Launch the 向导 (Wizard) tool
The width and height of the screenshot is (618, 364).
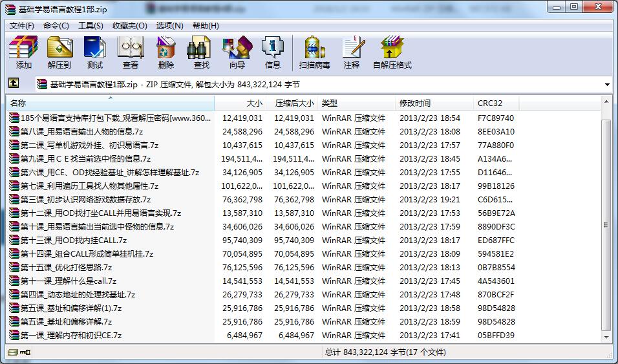[x=237, y=52]
